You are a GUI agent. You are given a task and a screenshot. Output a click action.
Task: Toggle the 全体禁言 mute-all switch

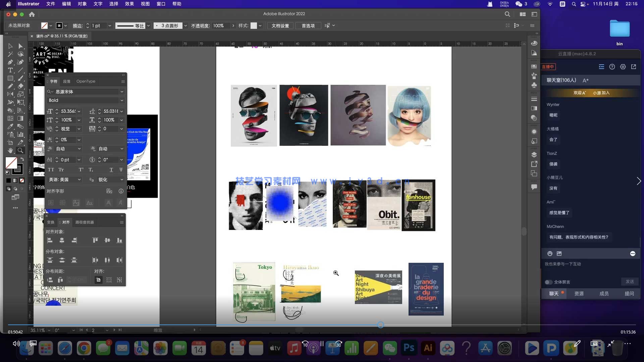(548, 282)
